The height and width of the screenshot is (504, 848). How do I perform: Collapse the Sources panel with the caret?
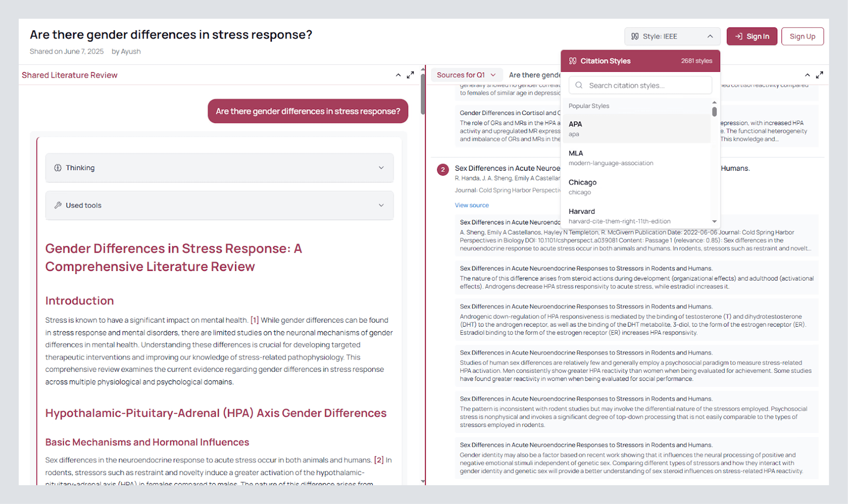pos(807,75)
